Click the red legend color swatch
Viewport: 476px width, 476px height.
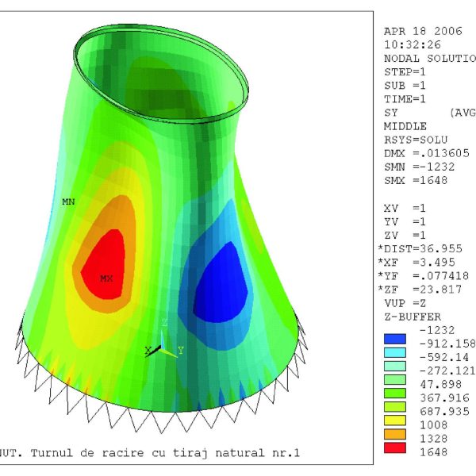click(394, 451)
